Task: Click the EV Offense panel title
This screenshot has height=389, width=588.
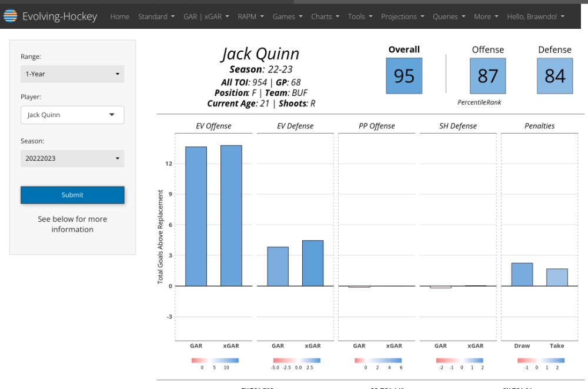Action: [213, 126]
